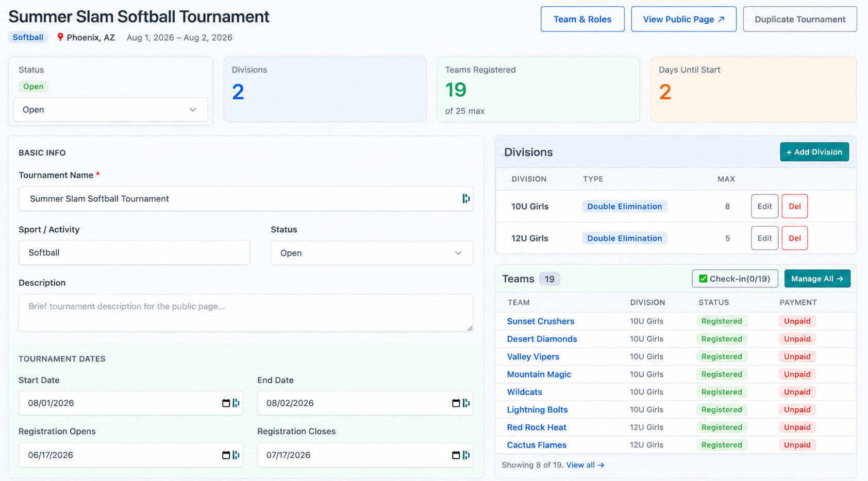Open the Sunset Crushers team link
The width and height of the screenshot is (868, 481).
(540, 321)
